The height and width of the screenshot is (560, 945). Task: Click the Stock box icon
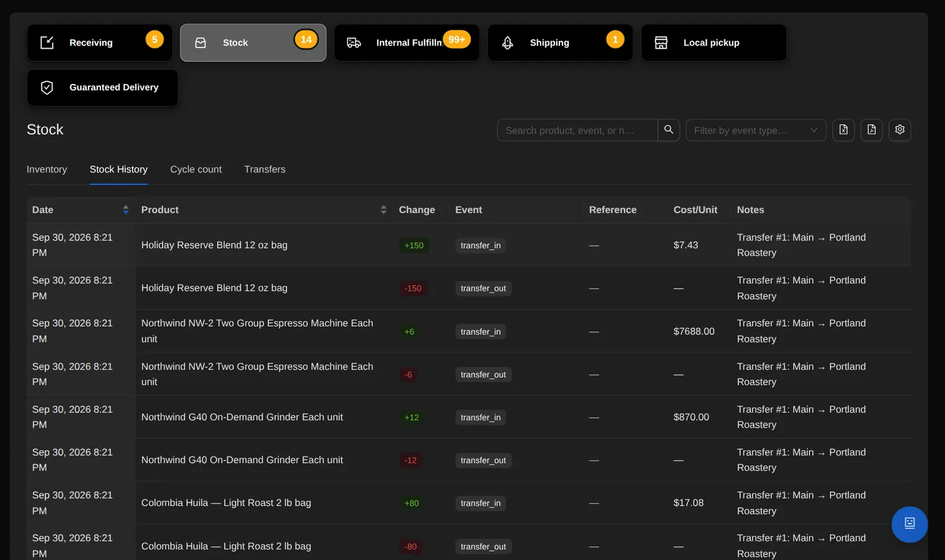coord(200,43)
